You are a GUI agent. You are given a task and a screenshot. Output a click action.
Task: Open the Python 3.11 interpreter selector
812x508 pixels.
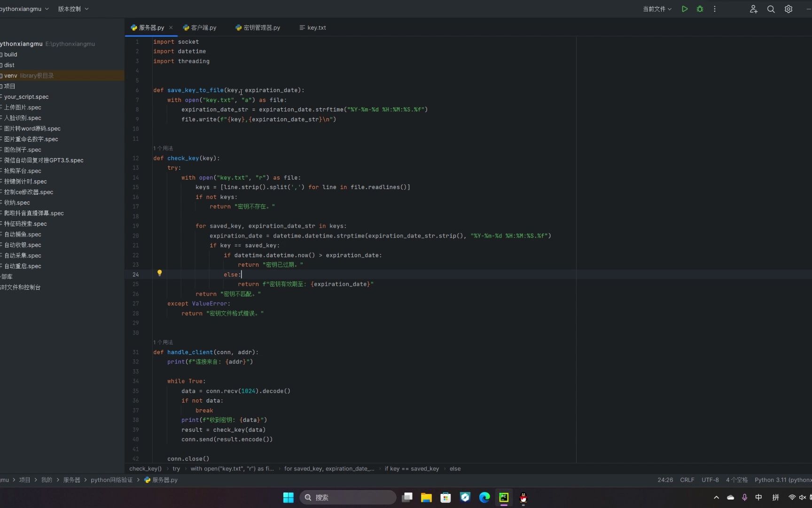(x=783, y=480)
